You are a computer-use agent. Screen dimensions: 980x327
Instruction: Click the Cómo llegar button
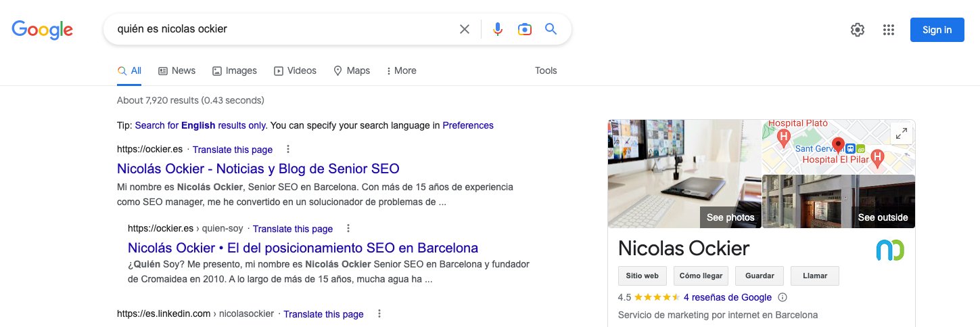701,276
